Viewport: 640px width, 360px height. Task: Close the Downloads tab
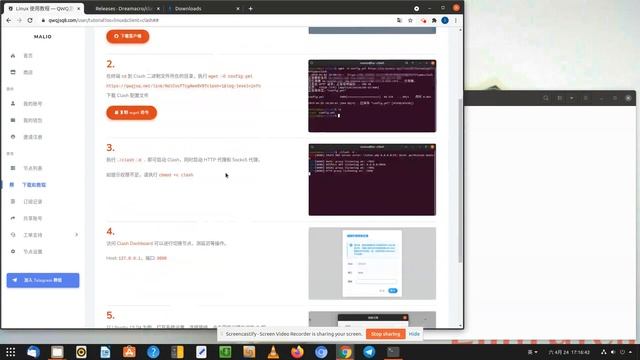[238, 9]
